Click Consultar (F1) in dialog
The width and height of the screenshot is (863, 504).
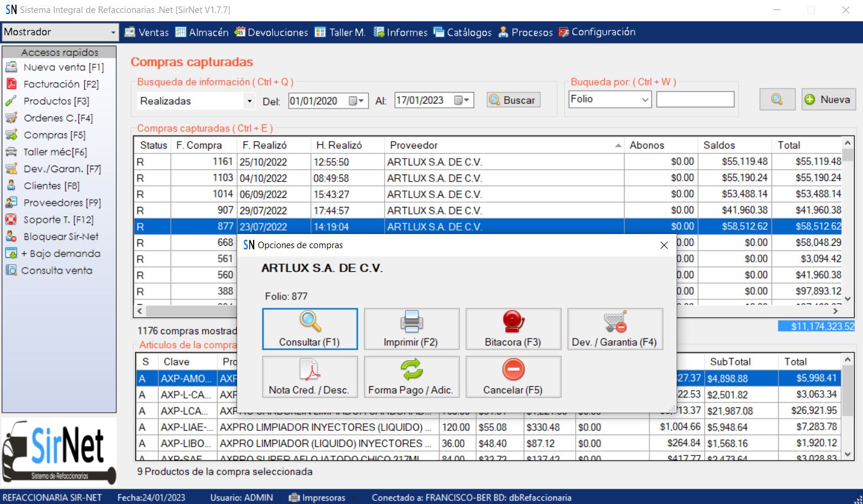(310, 329)
